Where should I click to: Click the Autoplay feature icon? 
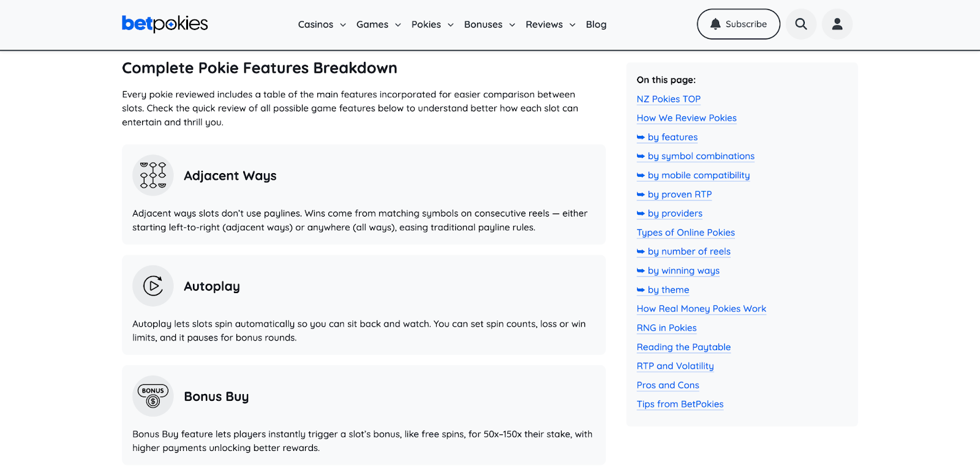pos(153,286)
